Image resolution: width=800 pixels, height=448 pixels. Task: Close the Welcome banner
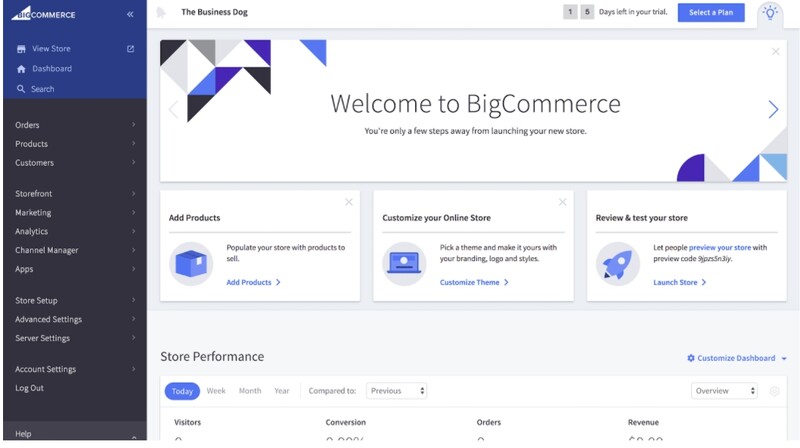(x=776, y=52)
